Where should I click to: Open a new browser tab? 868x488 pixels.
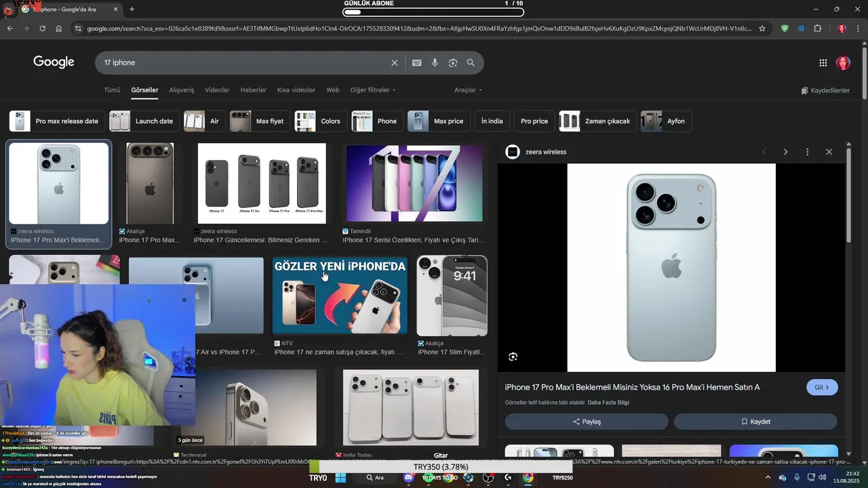click(132, 9)
